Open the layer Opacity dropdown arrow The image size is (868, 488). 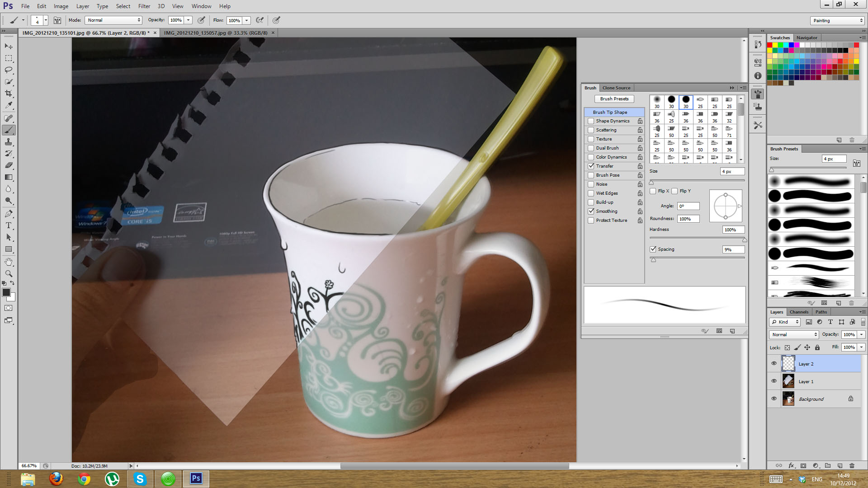point(861,335)
